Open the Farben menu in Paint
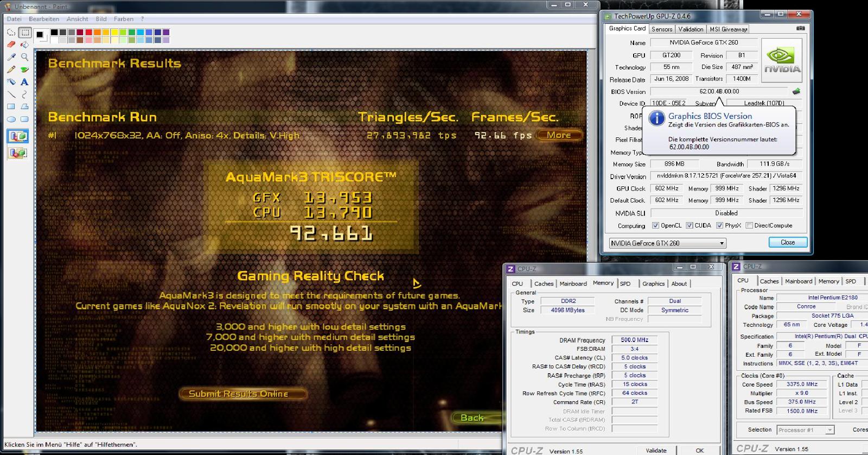 pyautogui.click(x=124, y=19)
